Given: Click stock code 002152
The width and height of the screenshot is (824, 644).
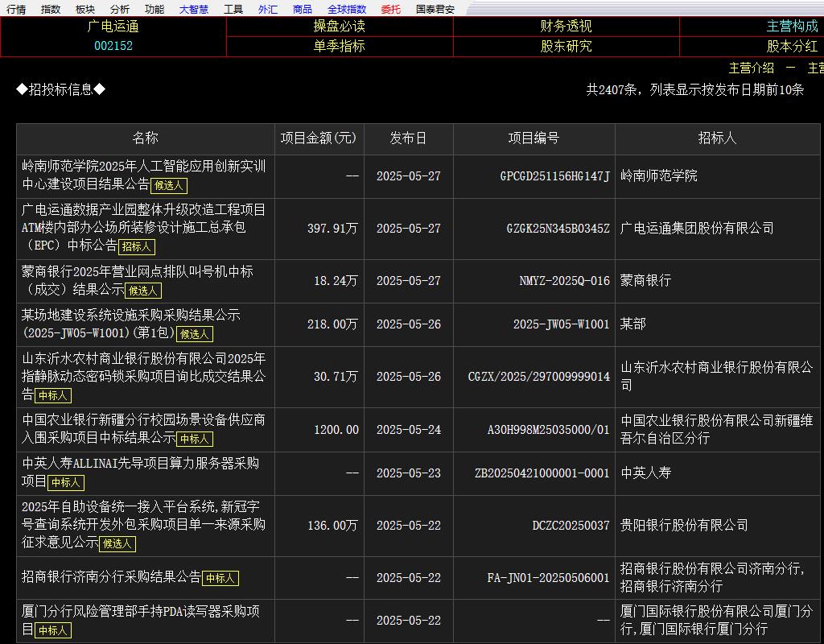Looking at the screenshot, I should point(113,46).
